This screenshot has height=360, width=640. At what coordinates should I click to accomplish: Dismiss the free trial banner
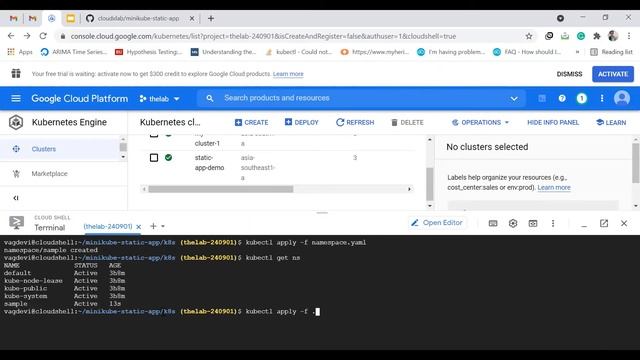pos(569,74)
